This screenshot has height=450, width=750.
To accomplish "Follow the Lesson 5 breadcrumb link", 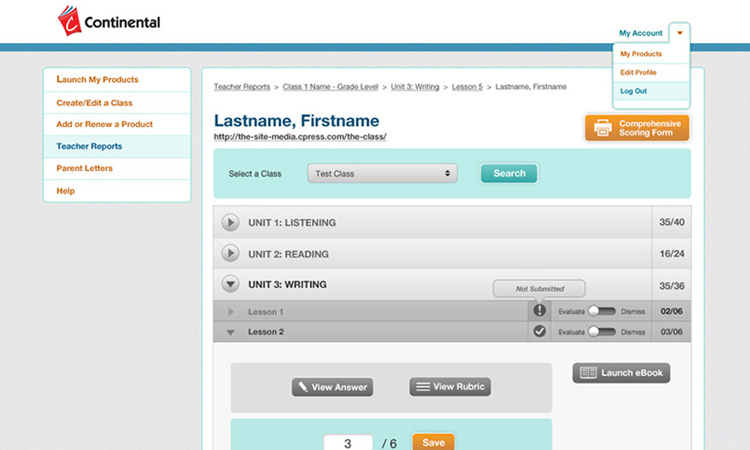I will tap(467, 87).
